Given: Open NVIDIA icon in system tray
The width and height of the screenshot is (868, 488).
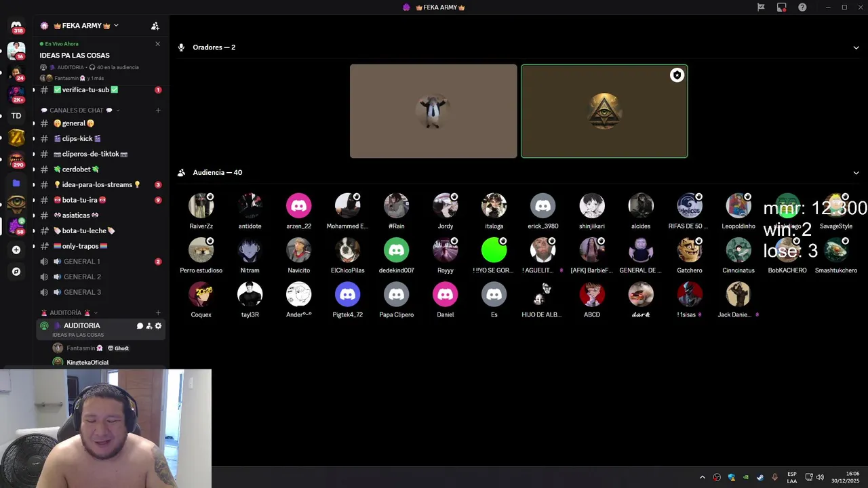Looking at the screenshot, I should [746, 477].
